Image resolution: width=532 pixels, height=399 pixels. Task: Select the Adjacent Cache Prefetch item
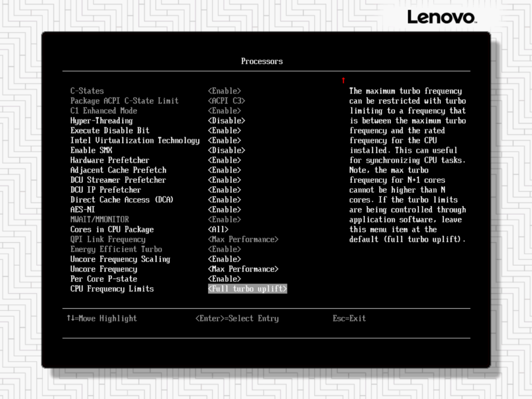pos(118,170)
